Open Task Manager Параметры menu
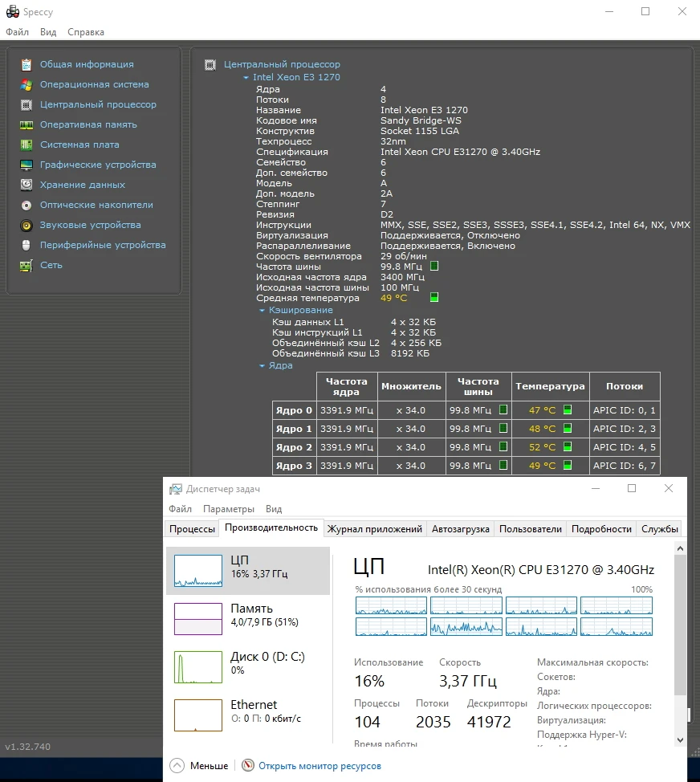The width and height of the screenshot is (700, 782). [x=228, y=509]
